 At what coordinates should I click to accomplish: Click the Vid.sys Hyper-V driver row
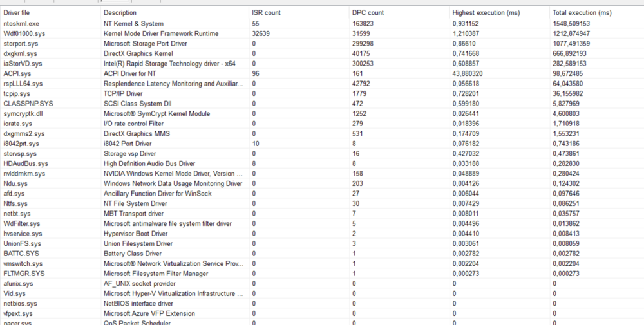click(x=15, y=293)
